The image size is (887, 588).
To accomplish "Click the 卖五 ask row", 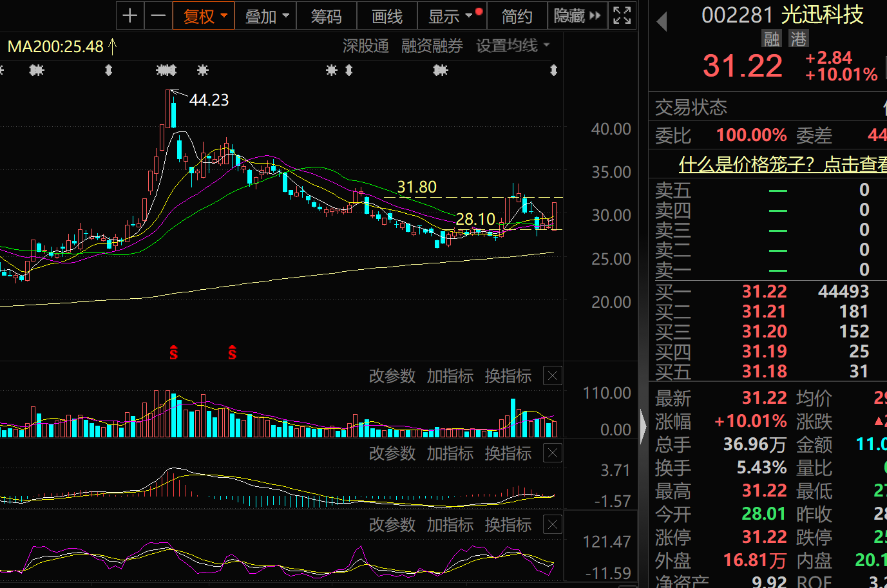I will 768,190.
